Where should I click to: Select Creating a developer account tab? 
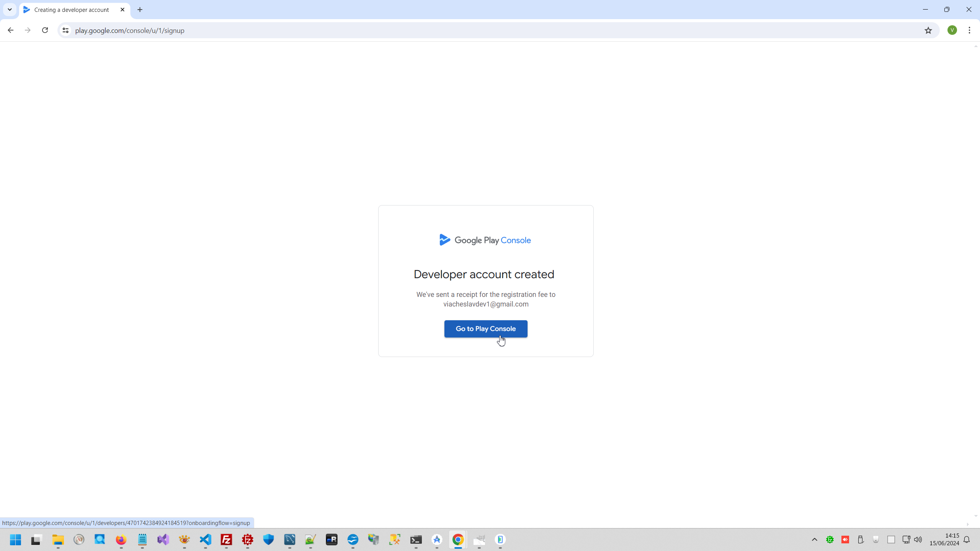(72, 10)
